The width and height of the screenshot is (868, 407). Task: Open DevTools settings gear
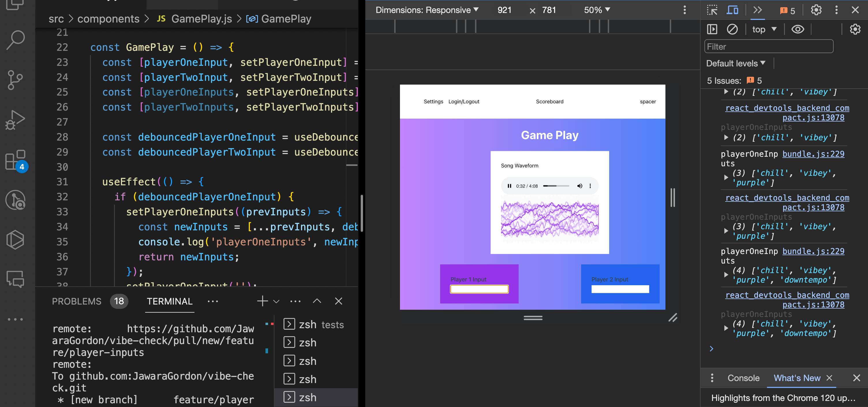(816, 10)
